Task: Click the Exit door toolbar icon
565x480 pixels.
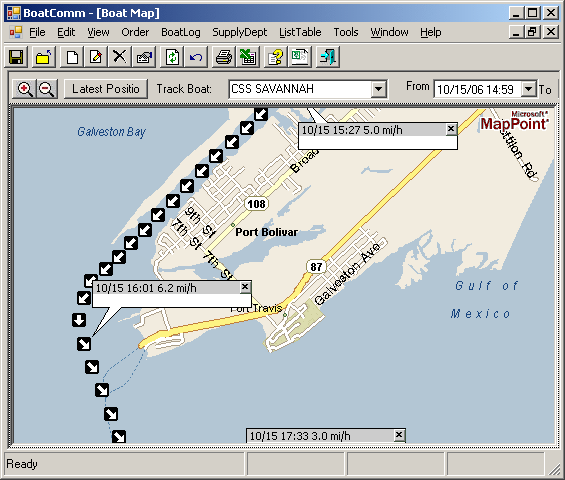Action: coord(328,57)
